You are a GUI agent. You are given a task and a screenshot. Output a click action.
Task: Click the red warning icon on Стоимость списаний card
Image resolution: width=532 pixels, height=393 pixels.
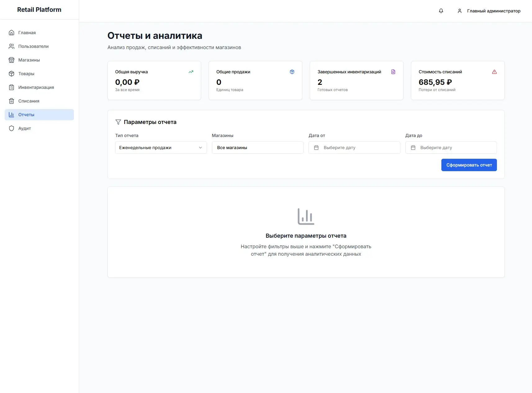coord(494,72)
